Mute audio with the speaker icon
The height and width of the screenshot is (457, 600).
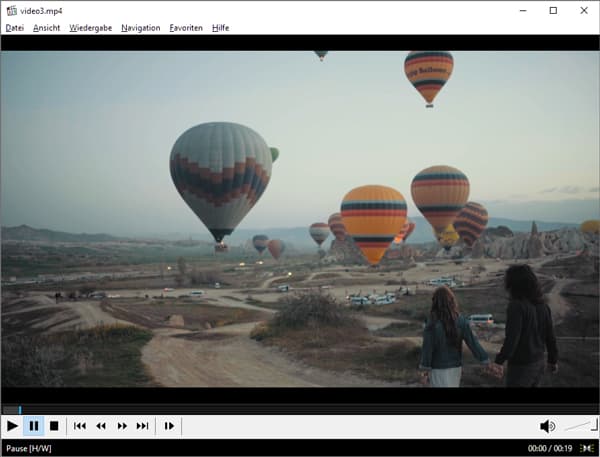[x=548, y=426]
